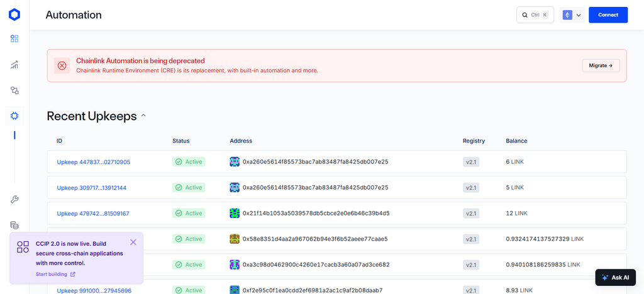This screenshot has height=294, width=644.
Task: Click identicon beside address 0x21f14b1053a5039578db5cbce2e0e6b46c39b4d5
Action: click(235, 213)
